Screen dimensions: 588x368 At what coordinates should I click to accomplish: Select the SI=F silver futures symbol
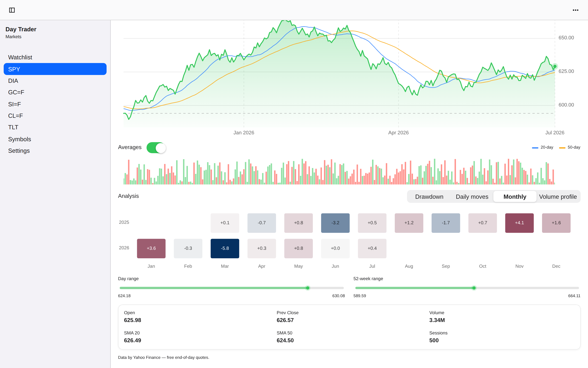(x=55, y=104)
